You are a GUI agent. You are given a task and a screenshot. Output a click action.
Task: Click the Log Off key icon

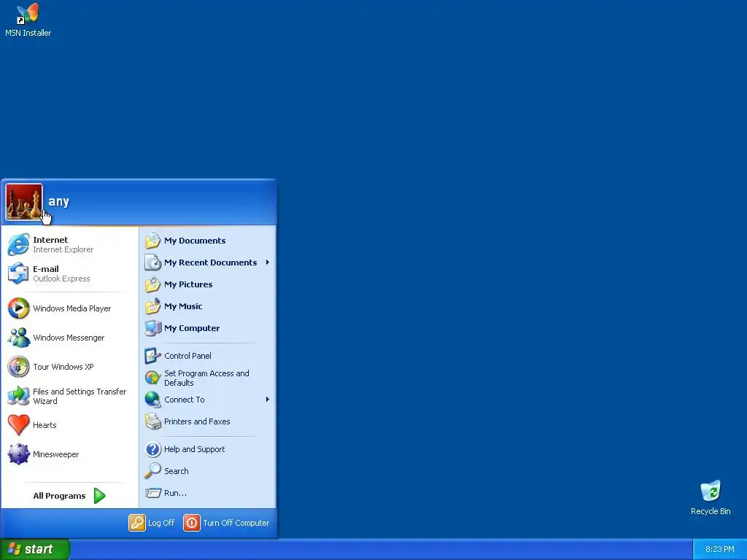pos(137,523)
